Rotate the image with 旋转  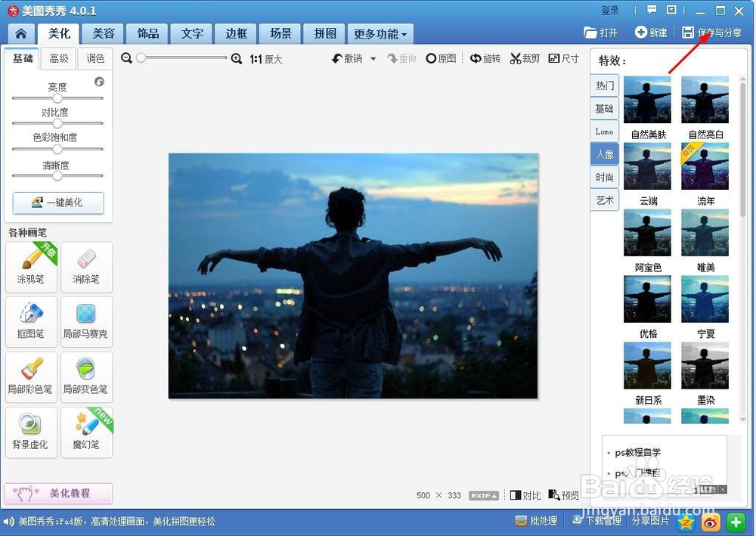485,59
